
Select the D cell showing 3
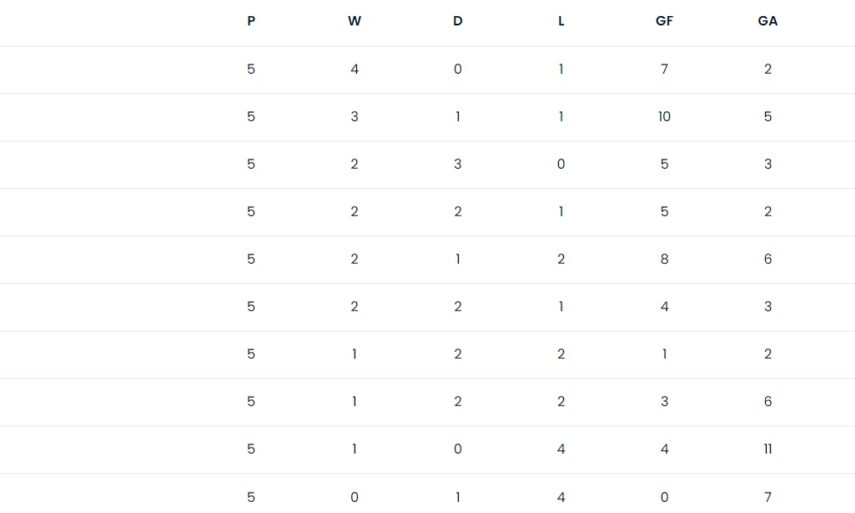[x=458, y=164]
